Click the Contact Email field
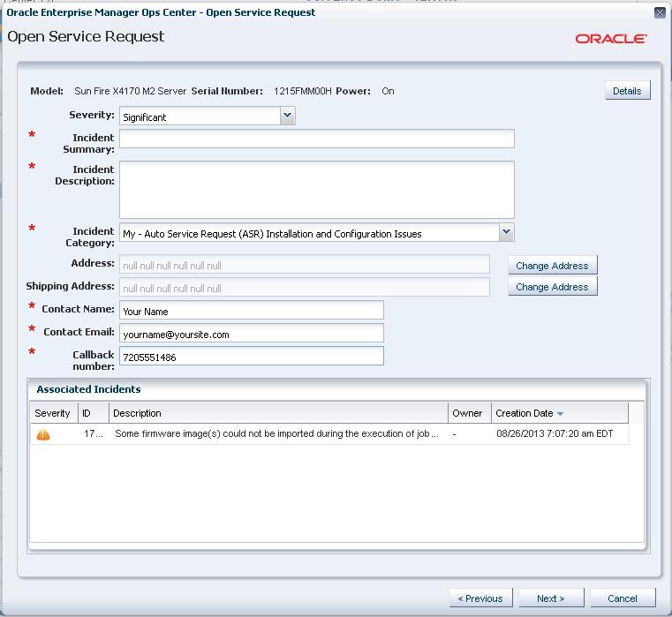The image size is (672, 617). (x=252, y=334)
